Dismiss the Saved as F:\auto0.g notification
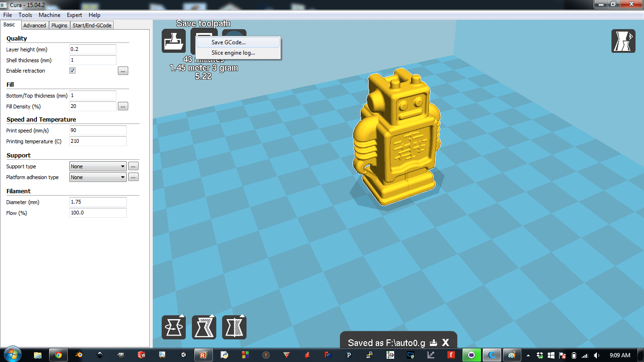Image resolution: width=644 pixels, height=362 pixels. point(446,343)
